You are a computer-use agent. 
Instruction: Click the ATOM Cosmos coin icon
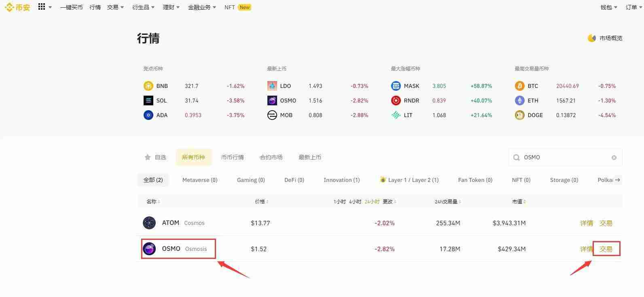pos(149,223)
